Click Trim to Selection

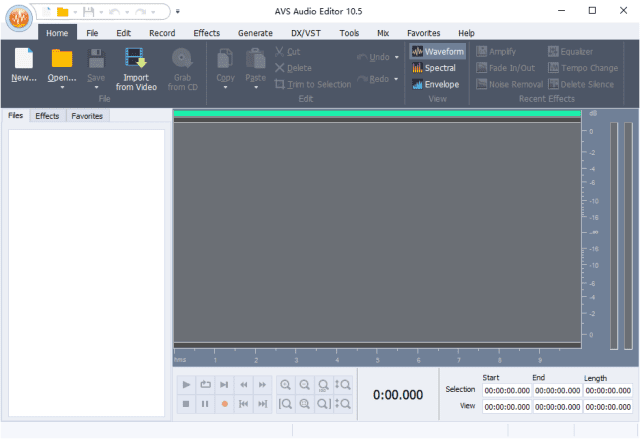(x=313, y=84)
